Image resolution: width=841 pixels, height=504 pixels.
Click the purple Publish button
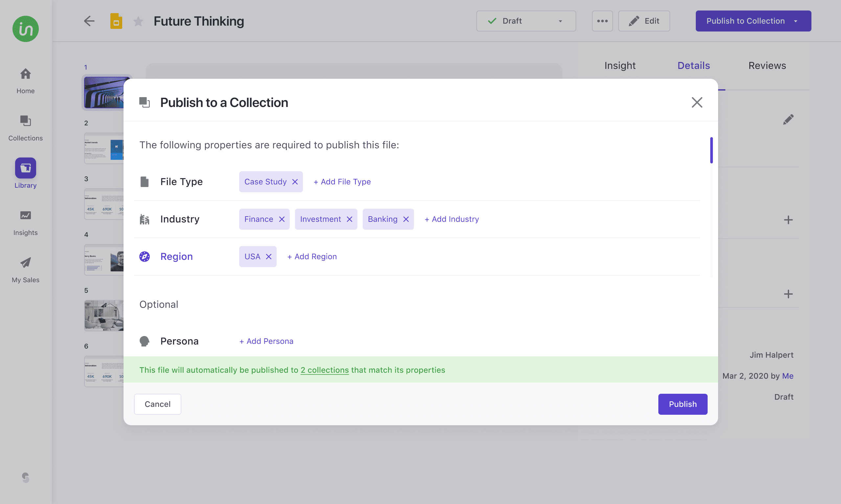(683, 404)
